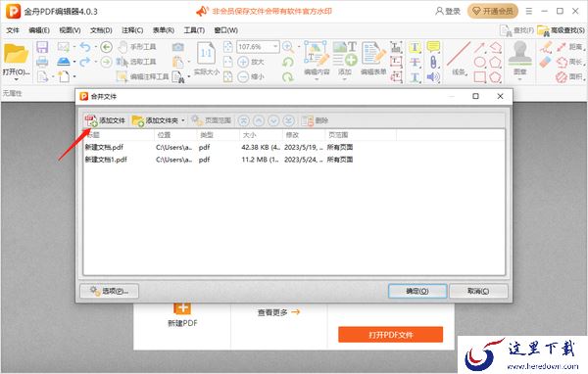The width and height of the screenshot is (588, 374).
Task: Select the oval shape tool
Action: (479, 62)
